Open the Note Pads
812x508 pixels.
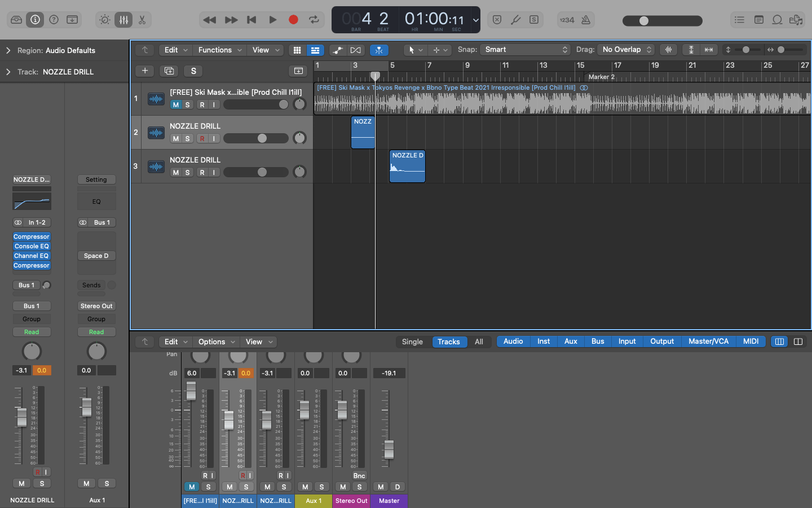pos(758,19)
